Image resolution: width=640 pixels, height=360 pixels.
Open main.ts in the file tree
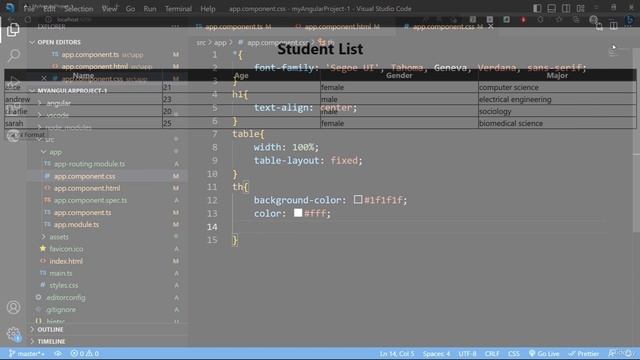point(60,273)
